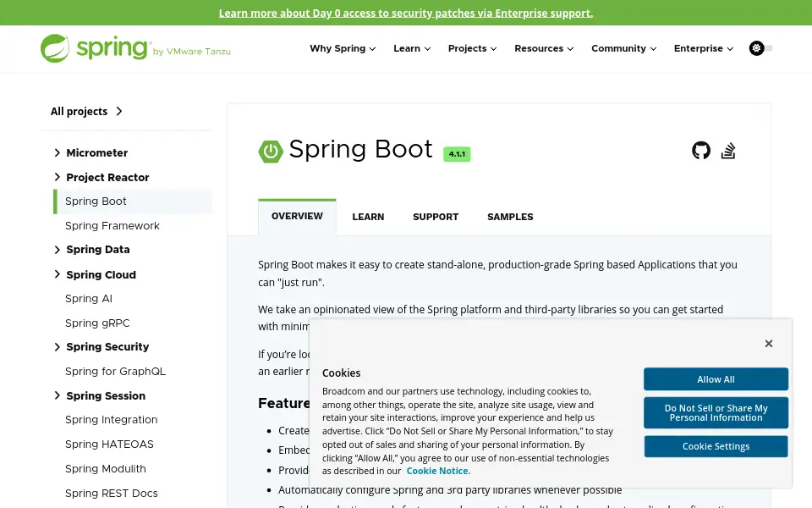Click the by VMware Tanzu text
The image size is (812, 508).
[192, 52]
